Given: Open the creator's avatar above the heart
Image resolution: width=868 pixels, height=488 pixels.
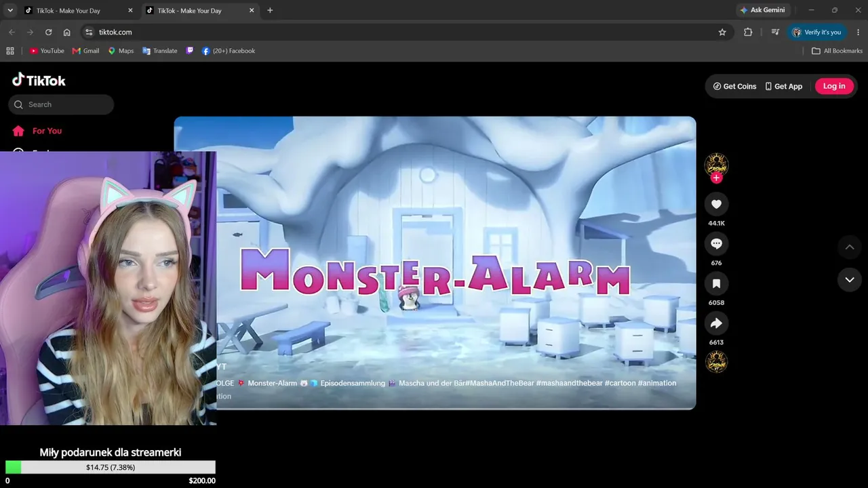Looking at the screenshot, I should coord(716,165).
